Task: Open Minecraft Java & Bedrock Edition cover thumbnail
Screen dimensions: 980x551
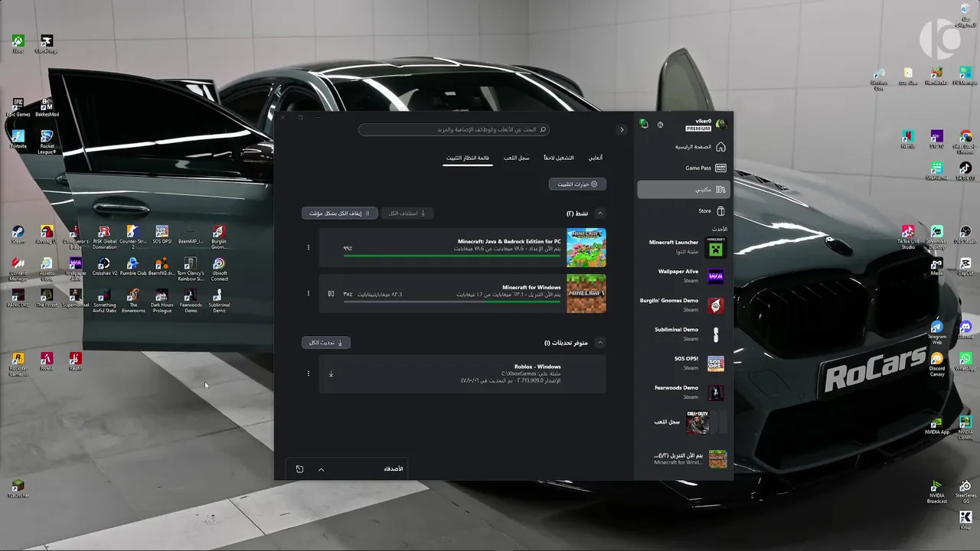Action: click(586, 247)
